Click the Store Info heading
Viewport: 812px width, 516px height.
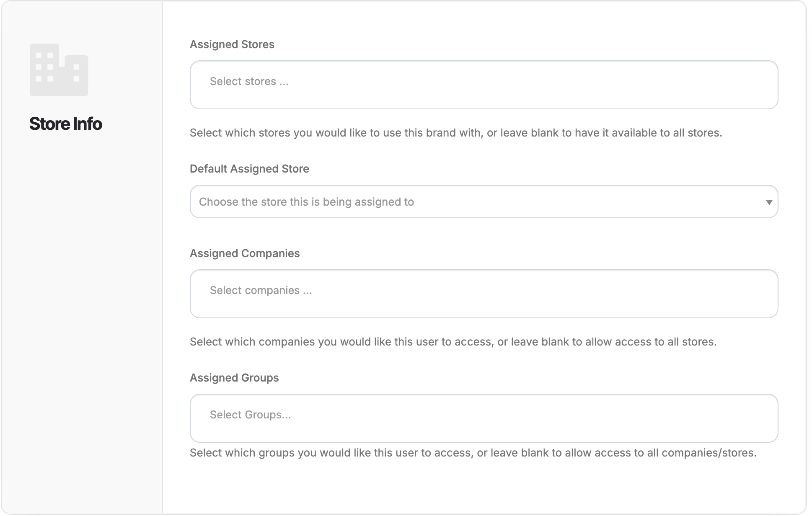(65, 124)
